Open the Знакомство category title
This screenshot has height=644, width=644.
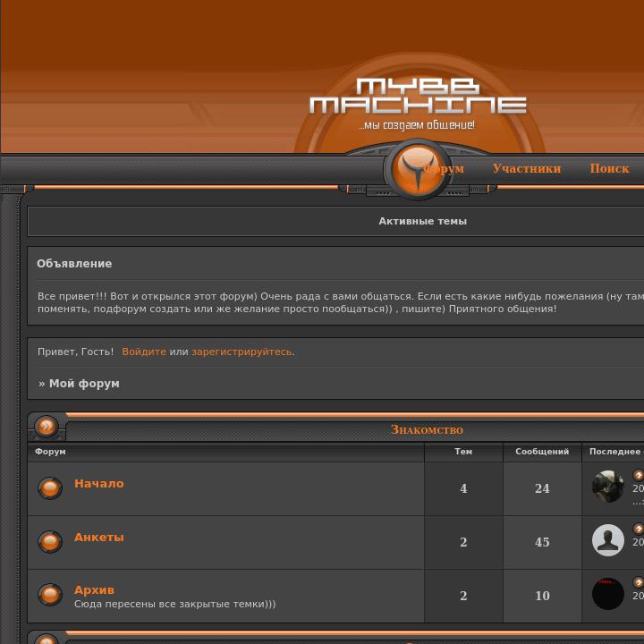pyautogui.click(x=427, y=429)
